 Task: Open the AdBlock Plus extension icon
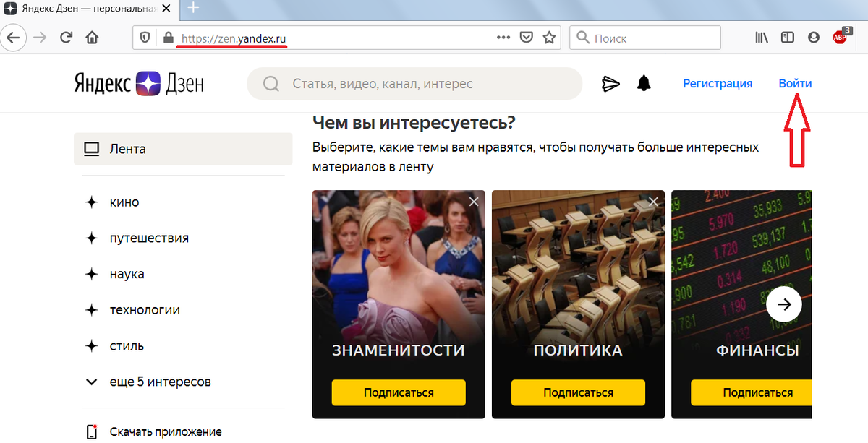841,36
